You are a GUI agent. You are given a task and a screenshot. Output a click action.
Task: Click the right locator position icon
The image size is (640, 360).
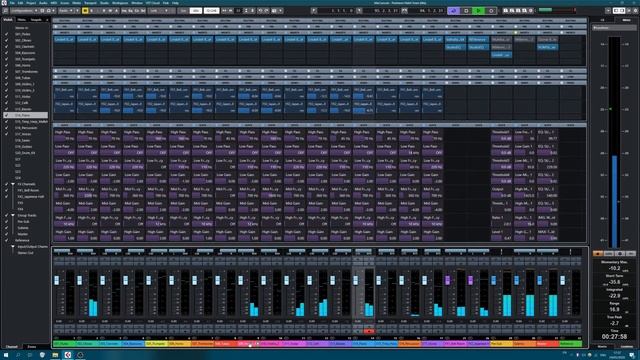coord(359,11)
